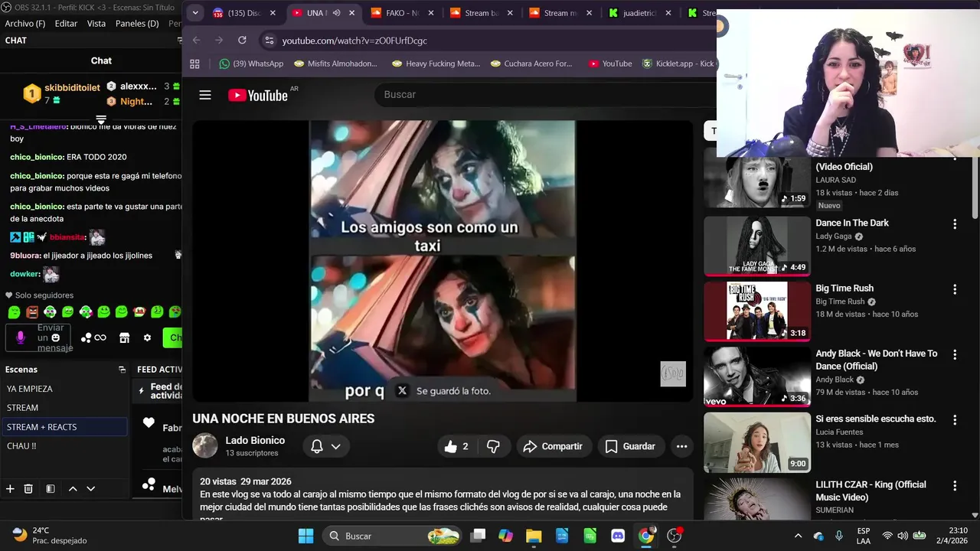The height and width of the screenshot is (551, 980).
Task: Open Kicklet.app bookmark
Action: click(678, 64)
